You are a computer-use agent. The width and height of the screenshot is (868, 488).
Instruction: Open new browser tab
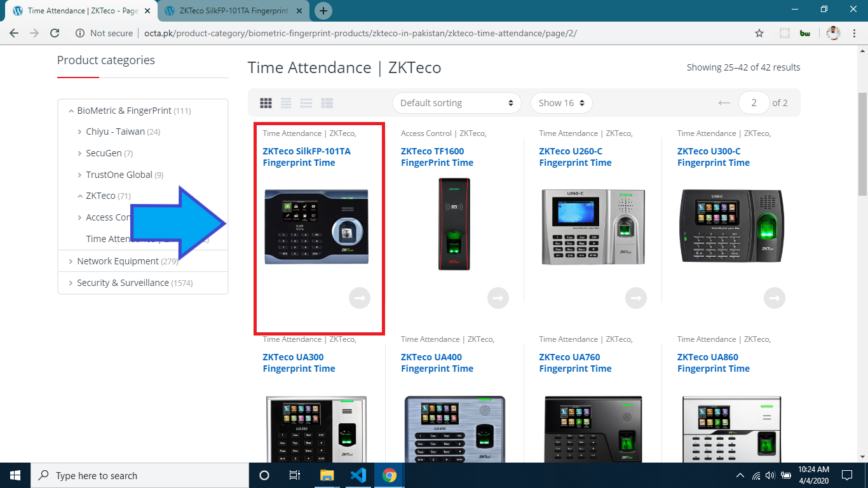(323, 11)
